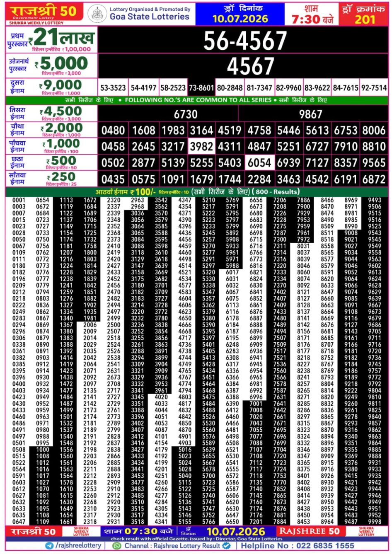The width and height of the screenshot is (392, 554).
Task: Click the blue verified badge after Lottery Result
Action: pyautogui.click(x=226, y=546)
